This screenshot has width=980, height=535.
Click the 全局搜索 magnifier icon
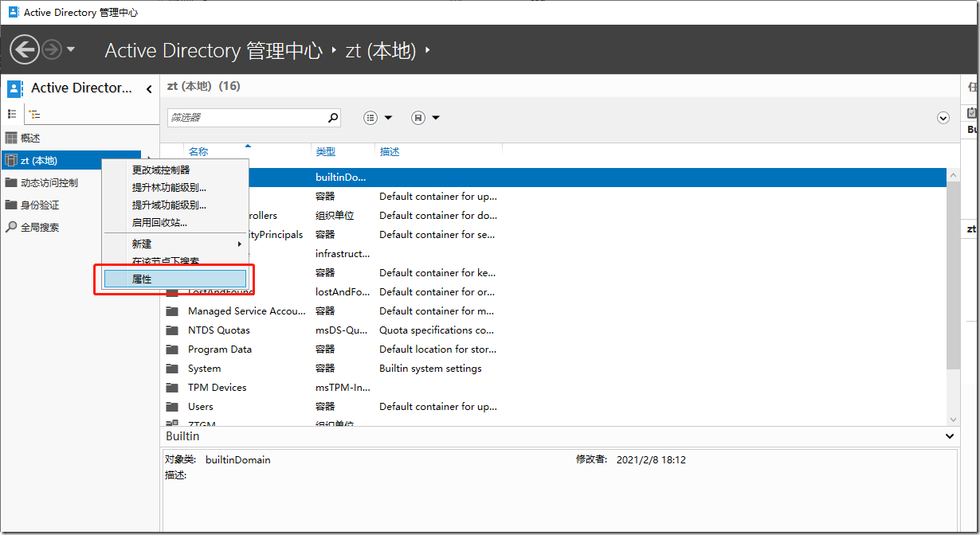(11, 228)
